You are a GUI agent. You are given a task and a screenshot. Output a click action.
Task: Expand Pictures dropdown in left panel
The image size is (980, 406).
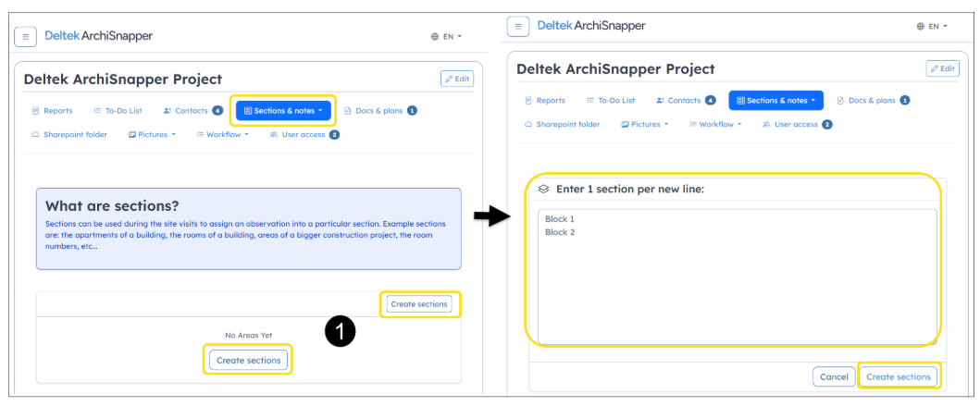(152, 134)
